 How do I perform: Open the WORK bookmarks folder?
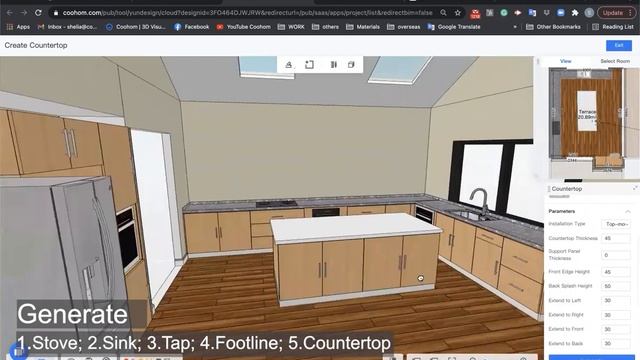coord(291,27)
